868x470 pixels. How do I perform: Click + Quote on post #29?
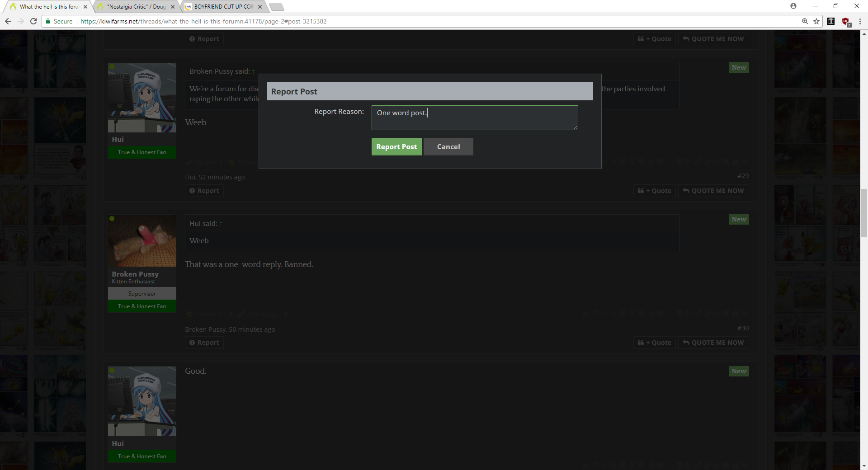pos(654,191)
